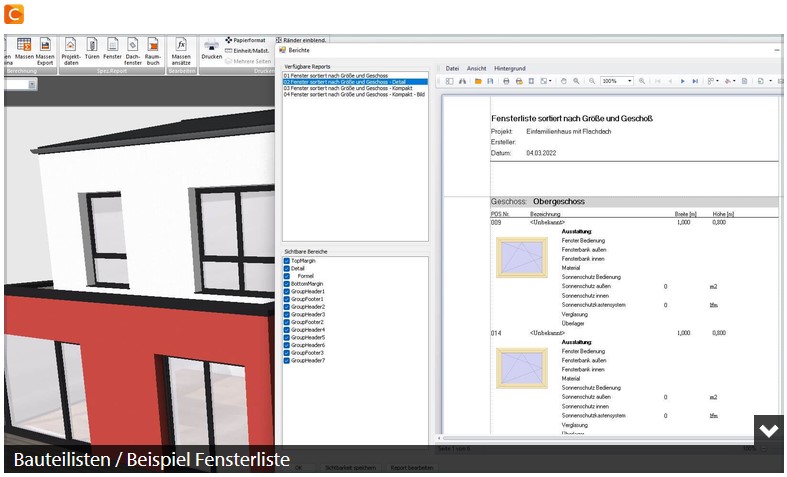Click the white chevron down button

[768, 430]
